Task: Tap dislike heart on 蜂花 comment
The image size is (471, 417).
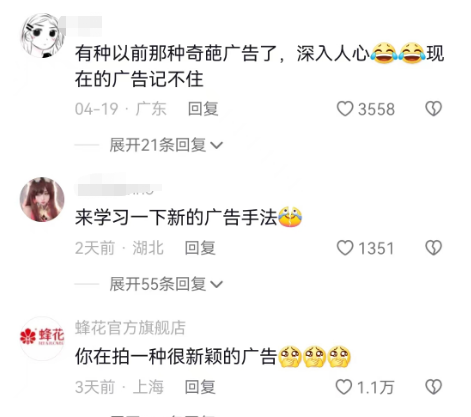Action: [433, 387]
